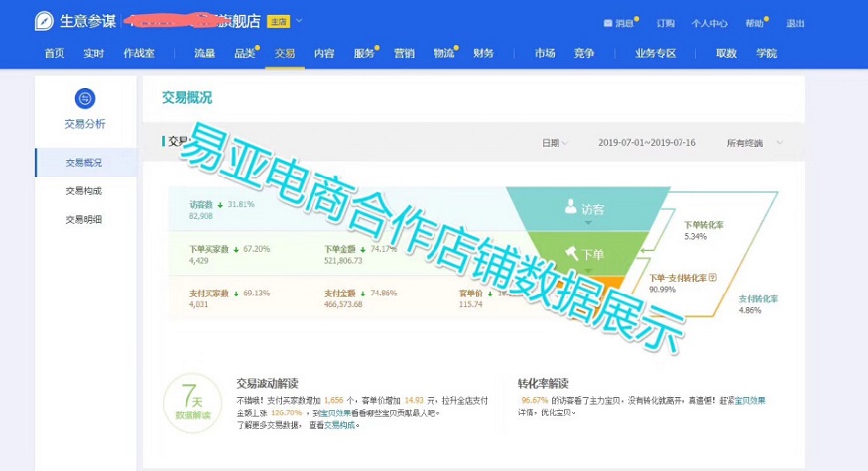This screenshot has width=868, height=471.
Task: Click the 交易构成 link in the interpretation text
Action: [340, 424]
